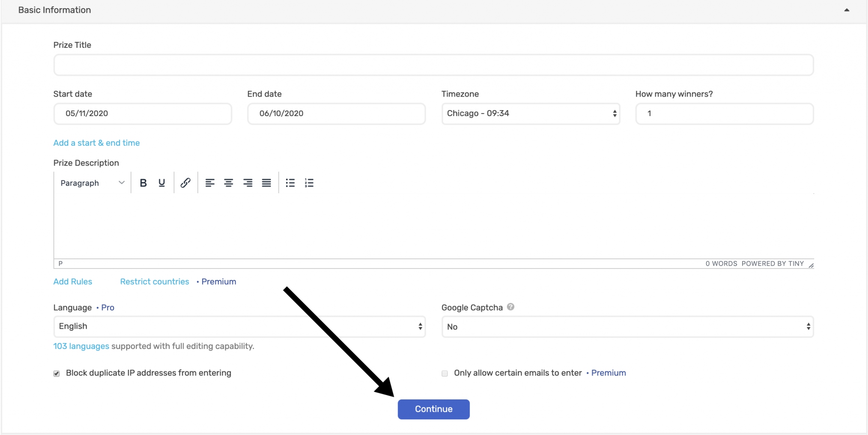Justify the description text
The height and width of the screenshot is (435, 868).
click(x=267, y=183)
